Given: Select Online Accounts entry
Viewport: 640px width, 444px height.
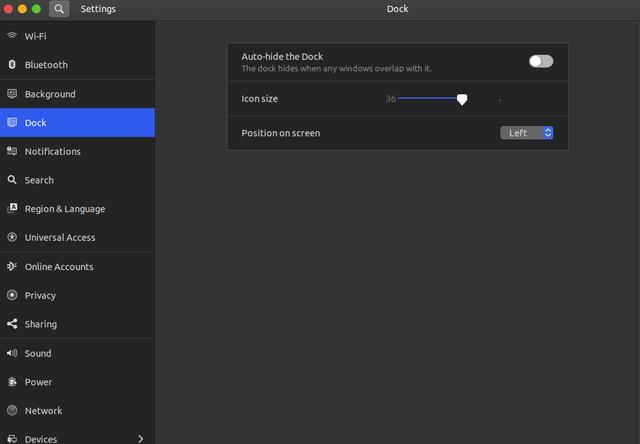Looking at the screenshot, I should (x=78, y=266).
